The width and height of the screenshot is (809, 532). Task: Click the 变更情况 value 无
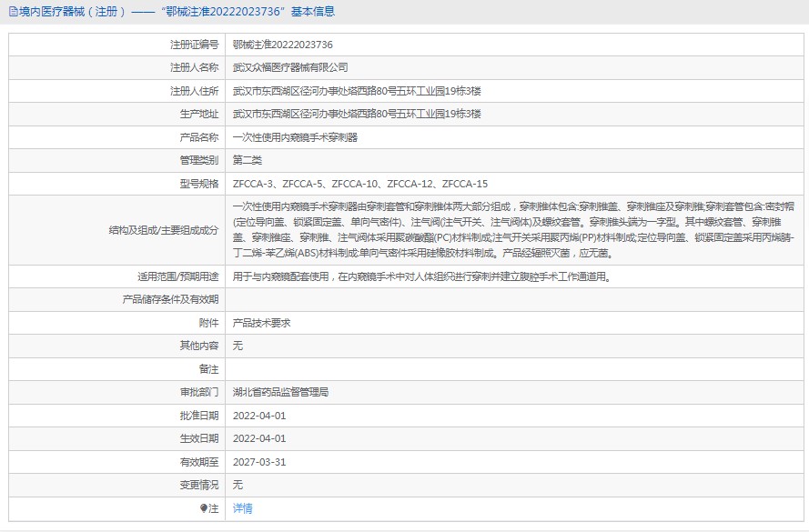point(238,485)
